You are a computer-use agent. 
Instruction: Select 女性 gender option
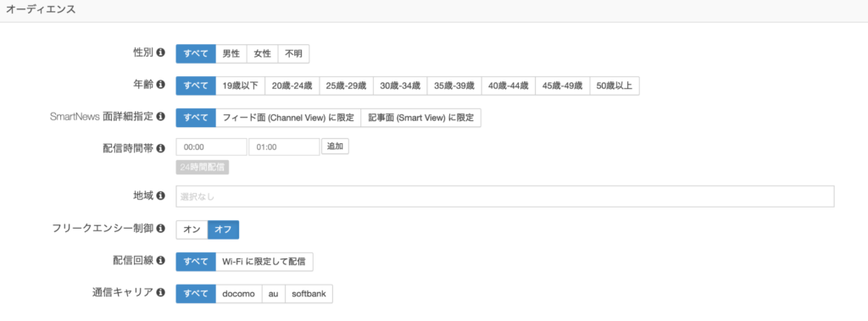coord(263,53)
